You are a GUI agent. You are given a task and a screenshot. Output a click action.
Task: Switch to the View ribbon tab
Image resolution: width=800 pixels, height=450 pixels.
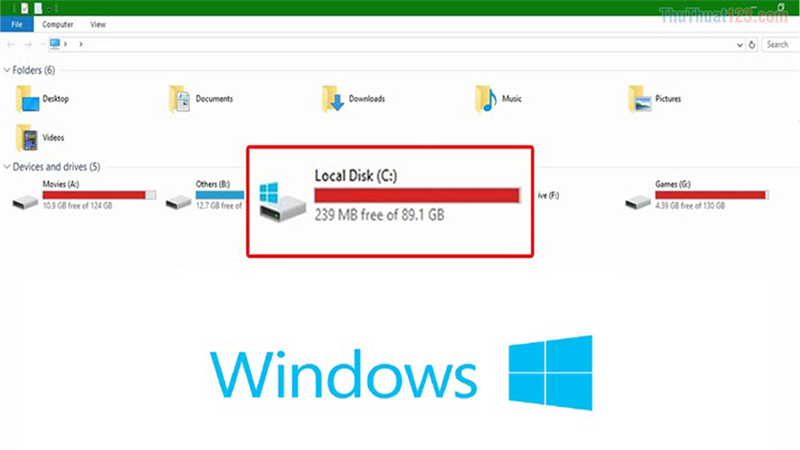click(x=98, y=23)
